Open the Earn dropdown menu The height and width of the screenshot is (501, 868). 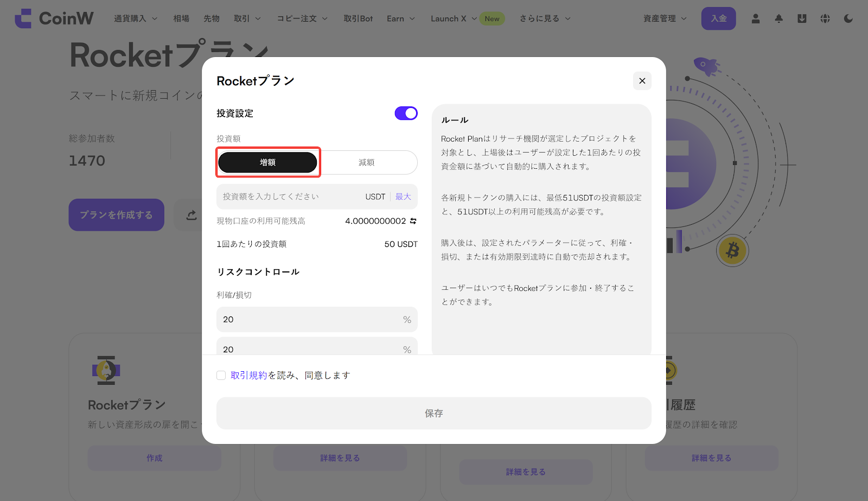(400, 18)
